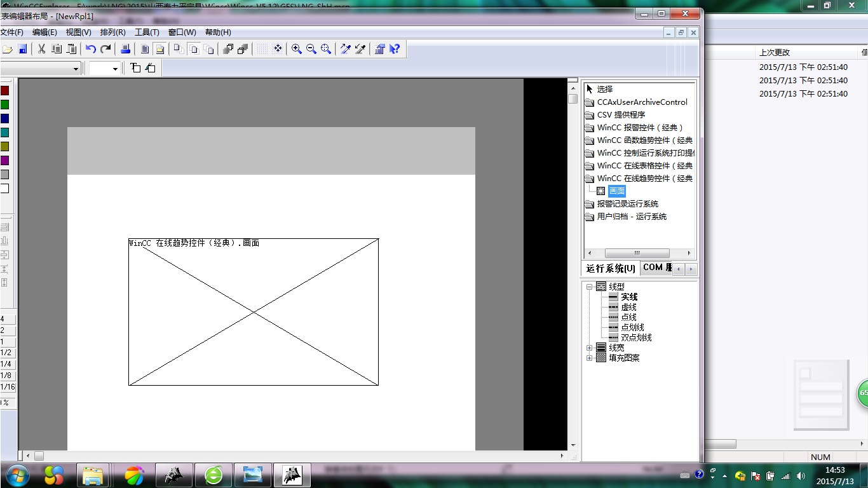The width and height of the screenshot is (868, 488).
Task: Pick the dark red color swatch
Action: [4, 90]
